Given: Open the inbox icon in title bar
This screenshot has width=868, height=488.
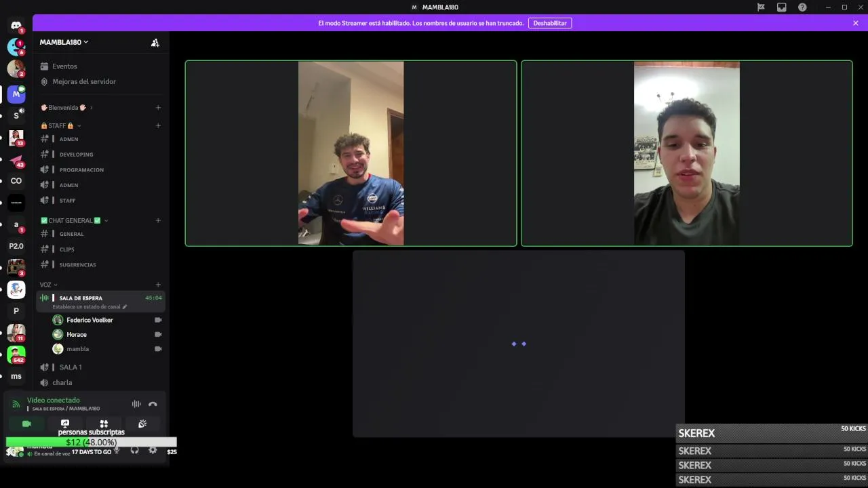Looking at the screenshot, I should pyautogui.click(x=782, y=7).
